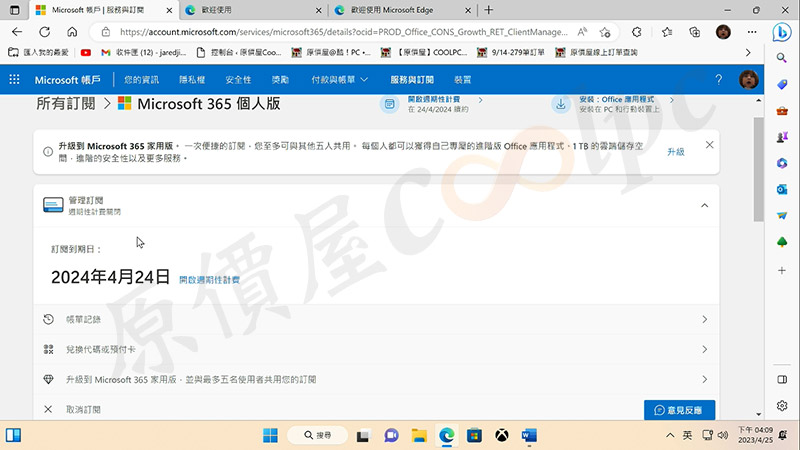Reload the current page

coord(44,32)
